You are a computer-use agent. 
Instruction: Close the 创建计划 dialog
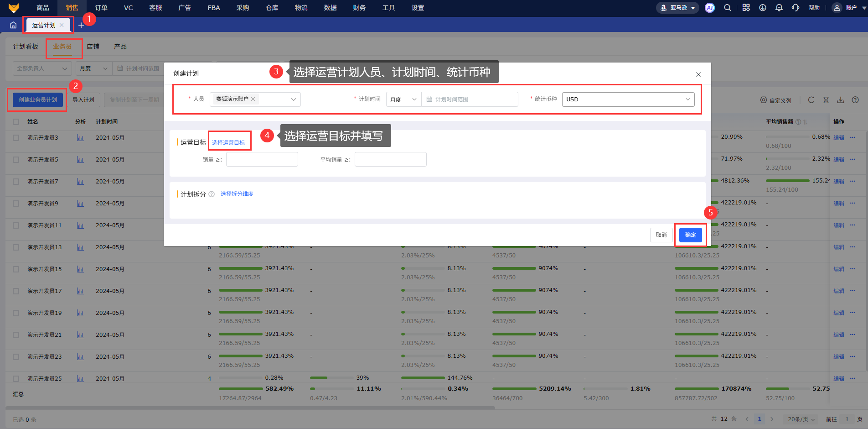698,74
